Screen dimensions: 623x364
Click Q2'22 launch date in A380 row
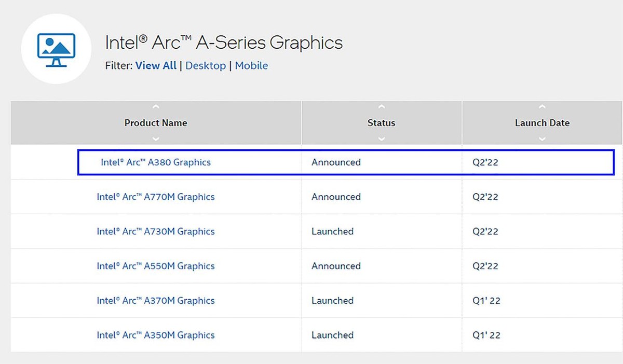(485, 162)
